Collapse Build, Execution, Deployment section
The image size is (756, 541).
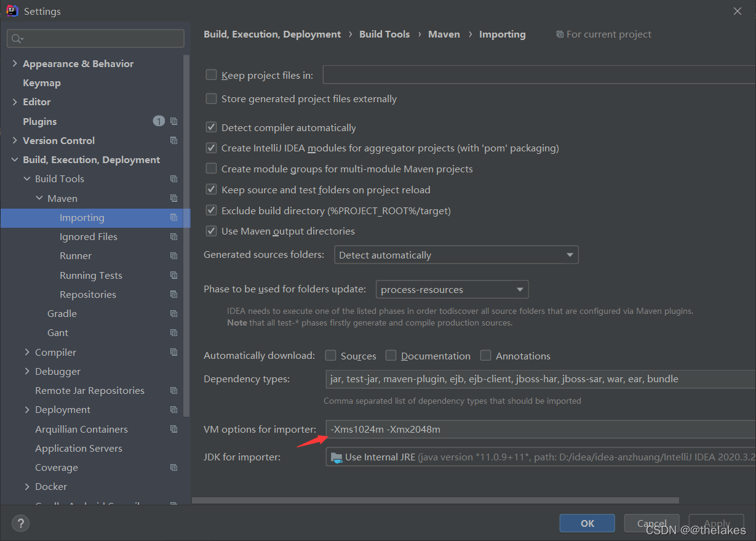click(15, 160)
